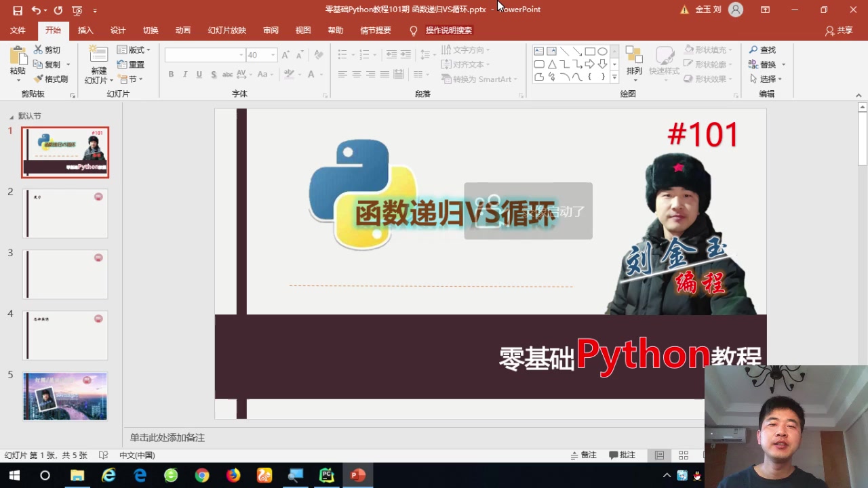Select the Format Painter (格式刷) tool

[51, 79]
